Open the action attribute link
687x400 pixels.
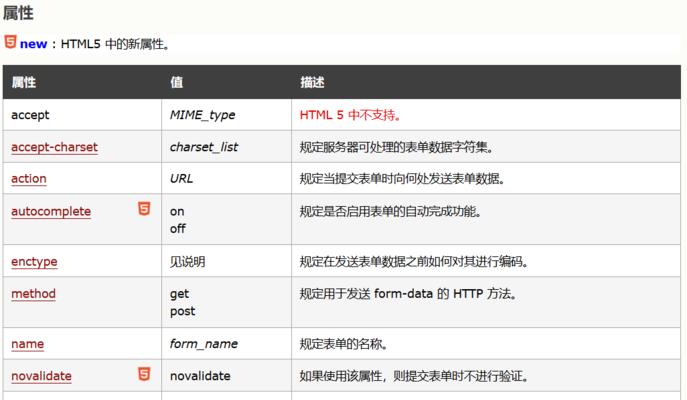[x=29, y=179]
